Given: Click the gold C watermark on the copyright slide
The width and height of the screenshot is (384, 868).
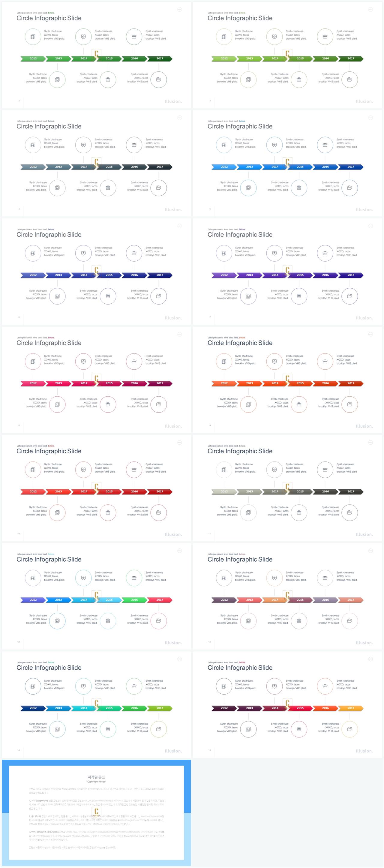Looking at the screenshot, I should point(97,812).
